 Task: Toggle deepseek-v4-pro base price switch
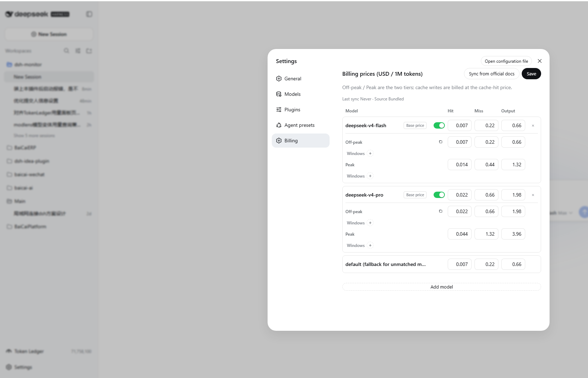coord(439,195)
